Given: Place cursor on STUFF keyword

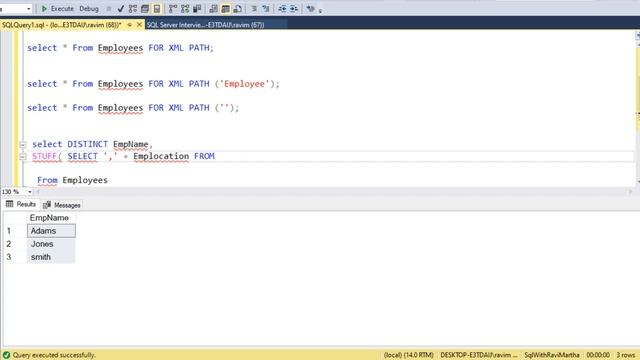Looking at the screenshot, I should point(44,156).
